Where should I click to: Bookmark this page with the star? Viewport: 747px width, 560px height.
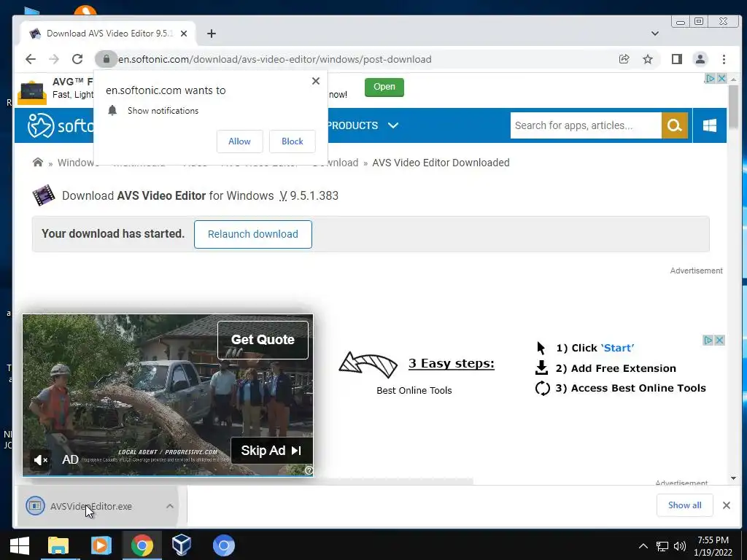tap(648, 59)
